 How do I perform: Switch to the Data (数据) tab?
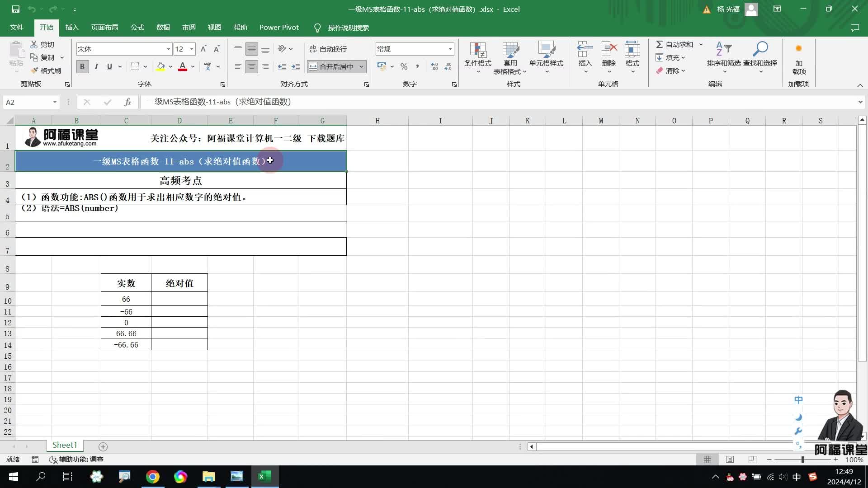click(x=163, y=28)
